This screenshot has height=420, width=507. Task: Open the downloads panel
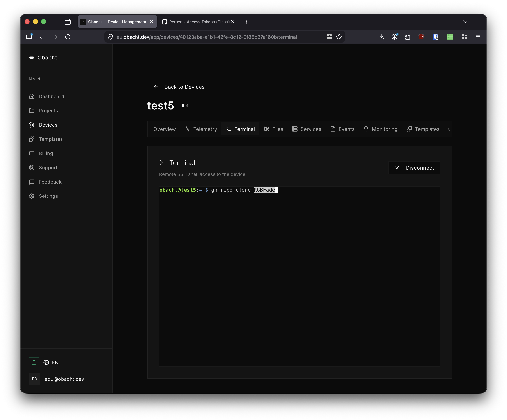tap(381, 37)
